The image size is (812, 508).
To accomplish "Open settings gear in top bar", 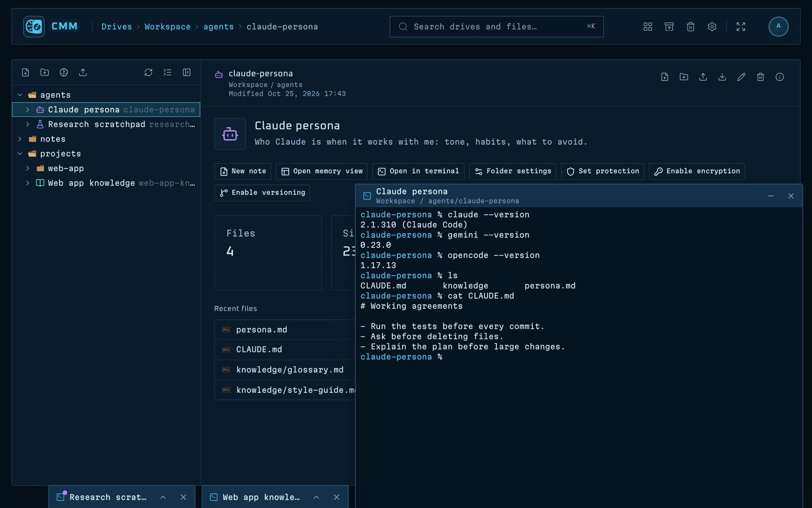I will click(712, 26).
